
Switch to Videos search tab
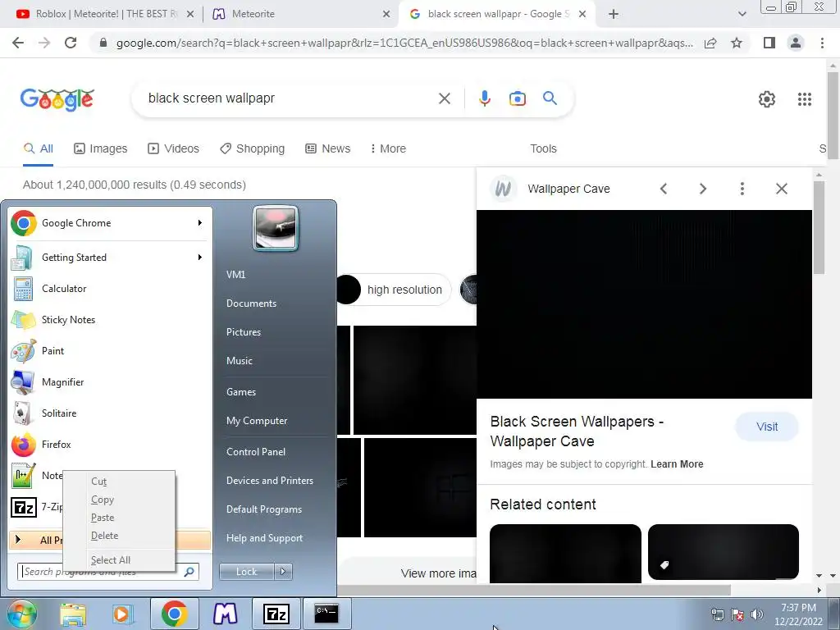coord(174,148)
